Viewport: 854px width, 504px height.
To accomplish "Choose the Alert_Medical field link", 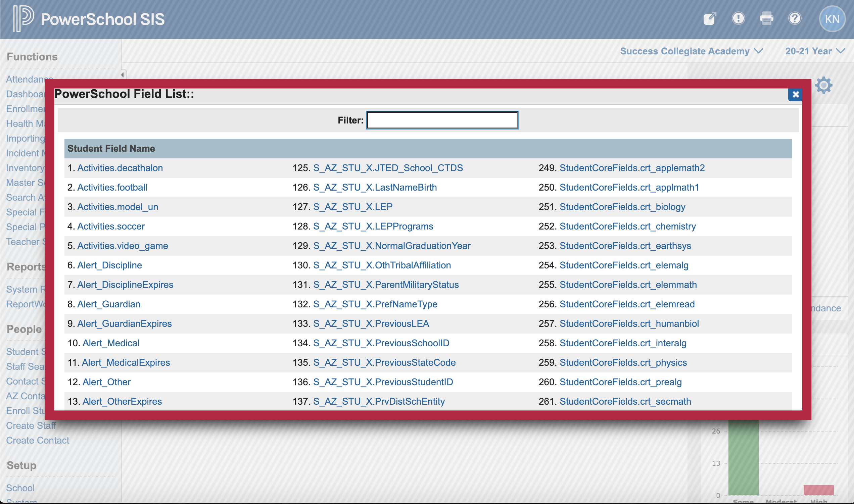I will (x=111, y=343).
